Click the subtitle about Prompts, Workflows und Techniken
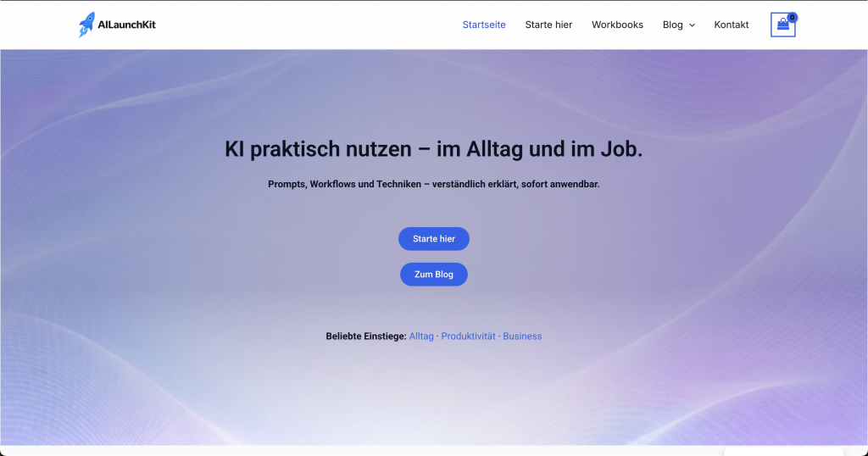This screenshot has height=456, width=868. coord(433,184)
